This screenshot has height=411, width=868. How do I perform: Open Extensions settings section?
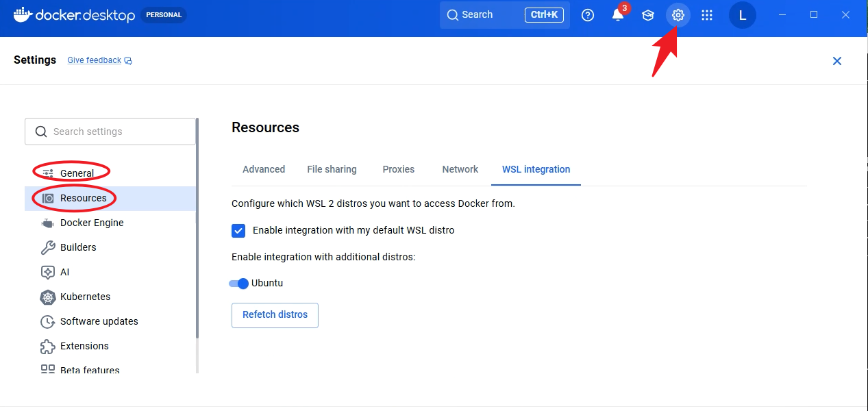[x=110, y=346]
